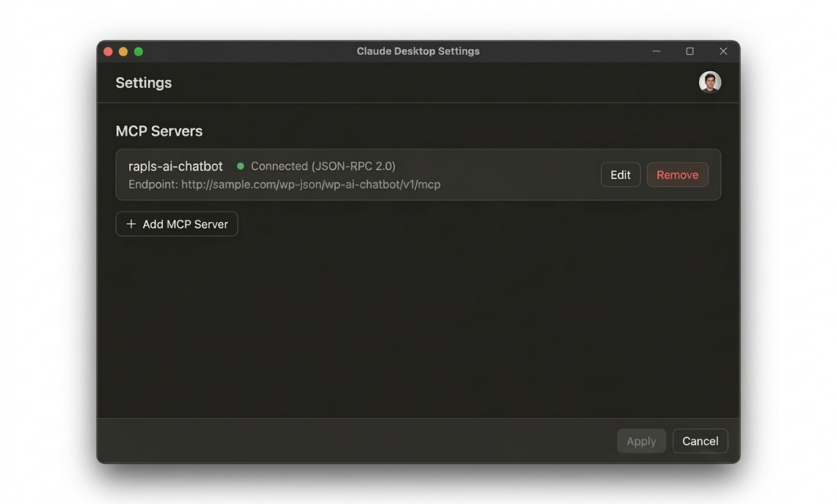This screenshot has height=504, width=837.
Task: Click the Connected (JSON-RPC 2.0) status text
Action: tap(323, 166)
